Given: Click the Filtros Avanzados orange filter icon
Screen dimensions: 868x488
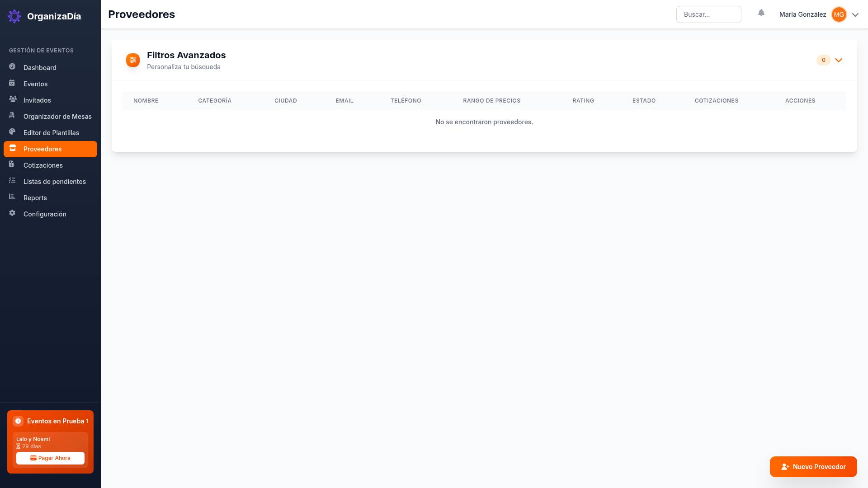Looking at the screenshot, I should [132, 60].
